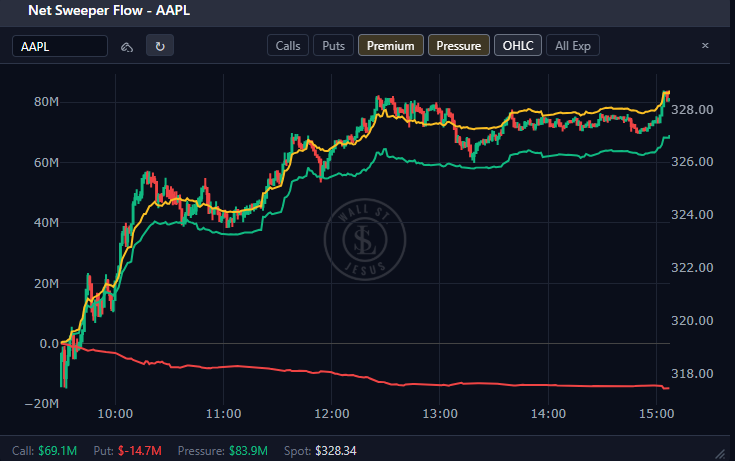Click the 324.00 price axis label

click(692, 215)
